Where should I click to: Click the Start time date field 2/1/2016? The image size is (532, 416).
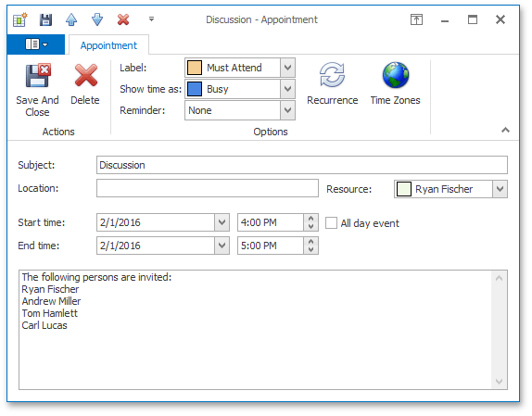(156, 222)
